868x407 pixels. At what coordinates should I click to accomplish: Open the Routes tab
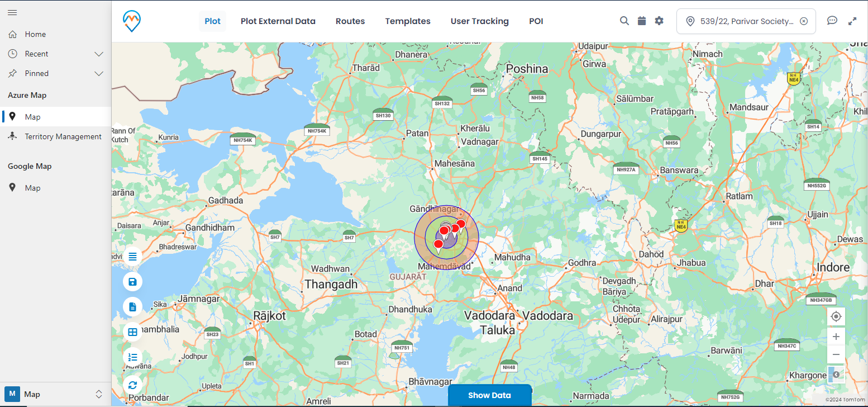click(350, 21)
